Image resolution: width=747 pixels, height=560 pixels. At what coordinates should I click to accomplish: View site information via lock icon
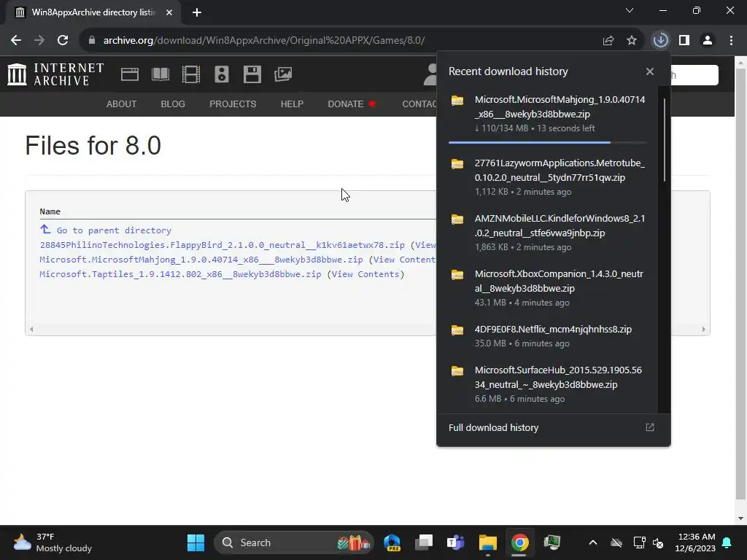click(x=92, y=40)
